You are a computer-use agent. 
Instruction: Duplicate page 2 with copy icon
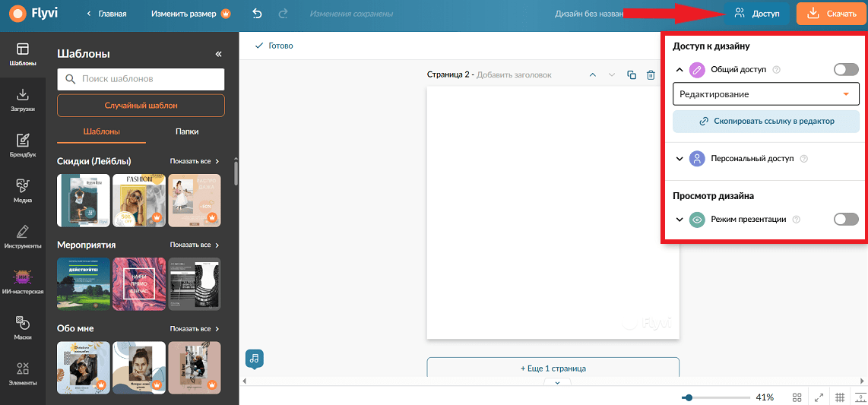632,74
